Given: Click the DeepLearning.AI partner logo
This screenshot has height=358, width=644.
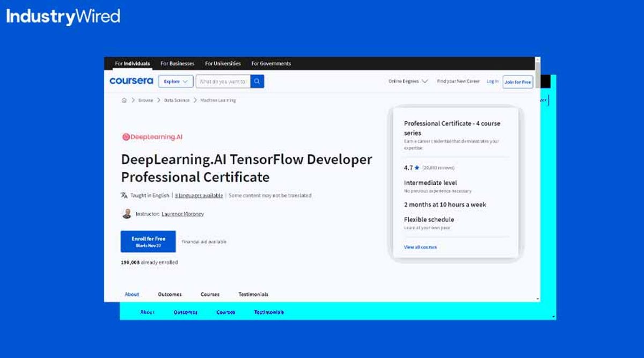Looking at the screenshot, I should click(153, 136).
